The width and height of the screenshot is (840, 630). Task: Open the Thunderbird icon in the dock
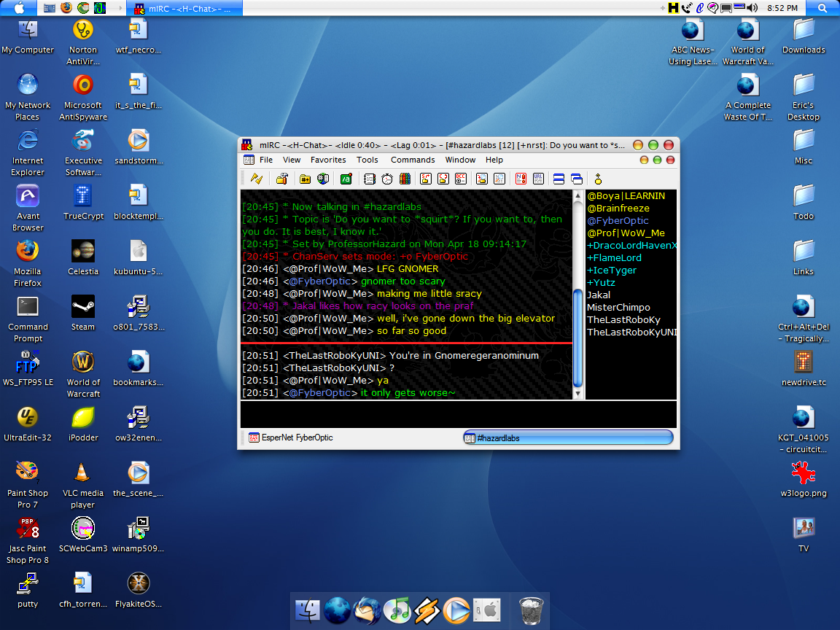pyautogui.click(x=367, y=610)
